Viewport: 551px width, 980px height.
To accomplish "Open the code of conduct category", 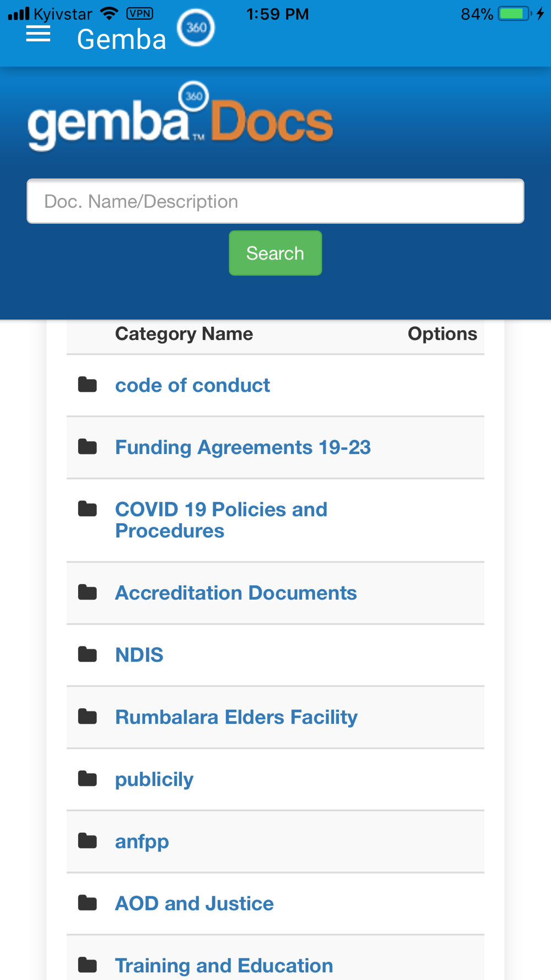I will pos(192,385).
